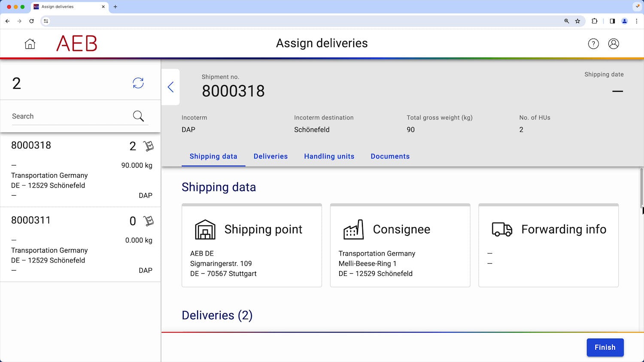Select the Documents tab
The height and width of the screenshot is (362, 644).
[390, 156]
